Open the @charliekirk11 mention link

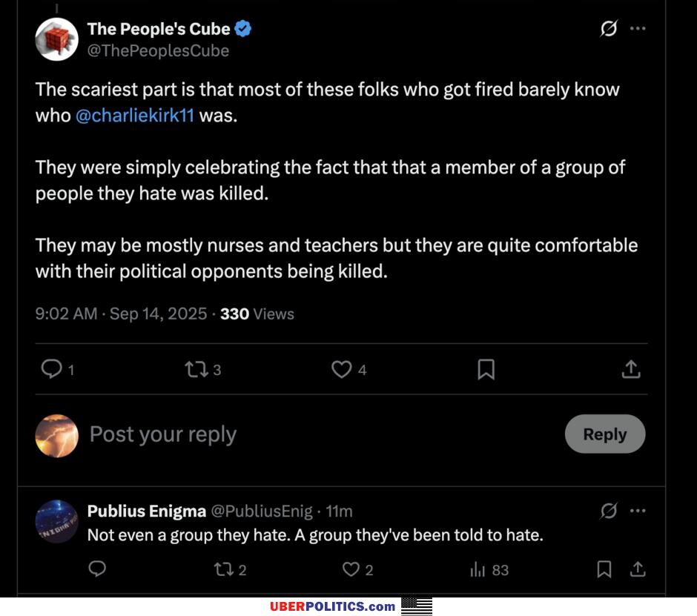[x=134, y=116]
